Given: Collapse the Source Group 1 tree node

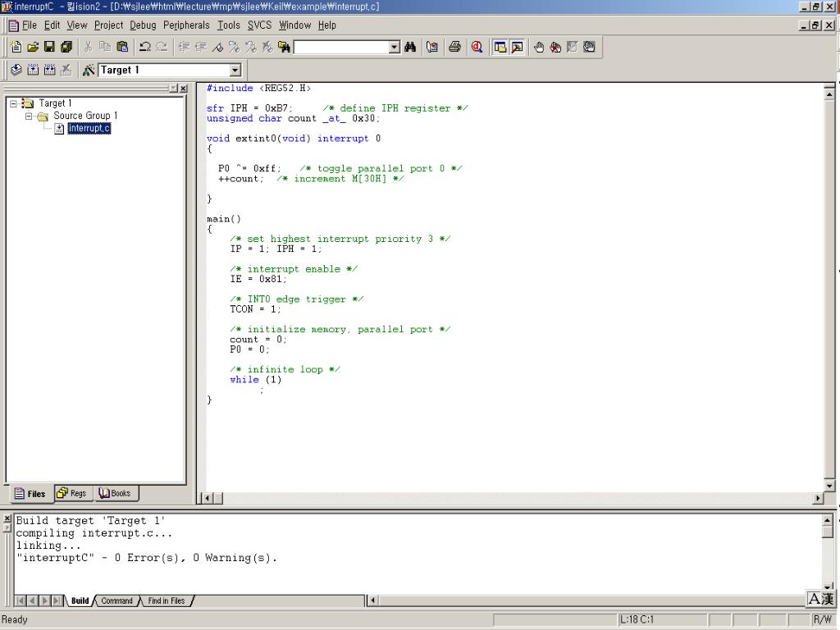Looking at the screenshot, I should click(29, 116).
